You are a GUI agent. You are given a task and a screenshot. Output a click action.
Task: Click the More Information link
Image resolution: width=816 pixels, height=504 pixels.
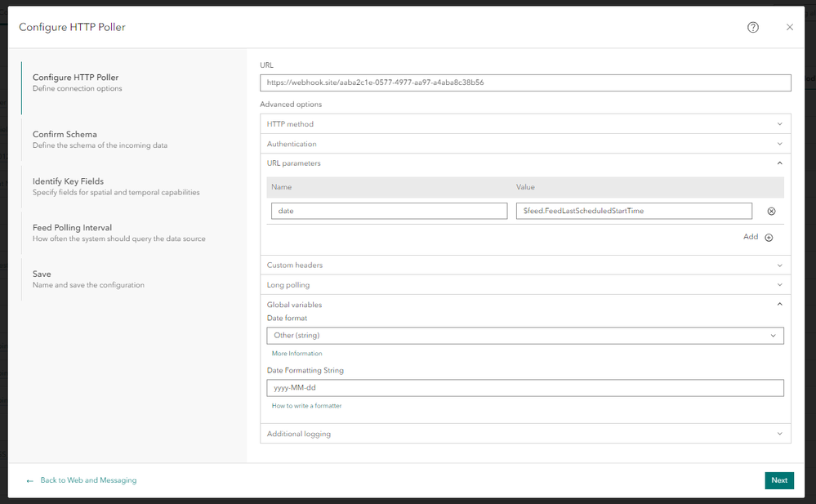tap(297, 354)
